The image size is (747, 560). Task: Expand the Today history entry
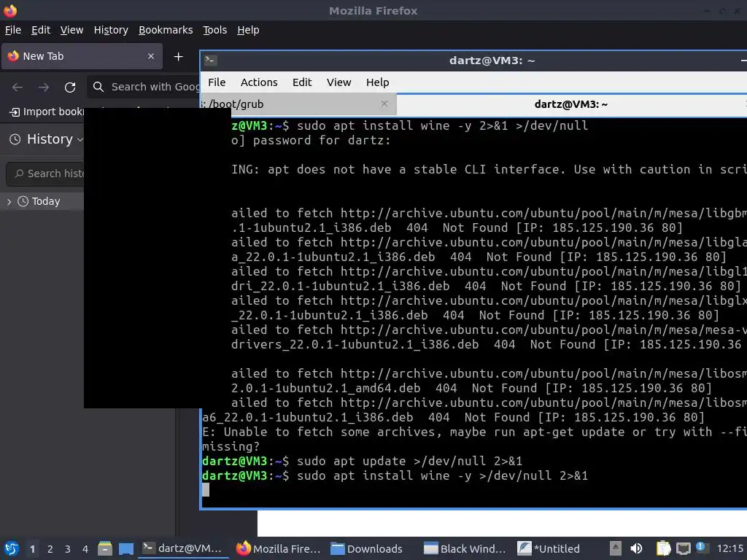(9, 202)
